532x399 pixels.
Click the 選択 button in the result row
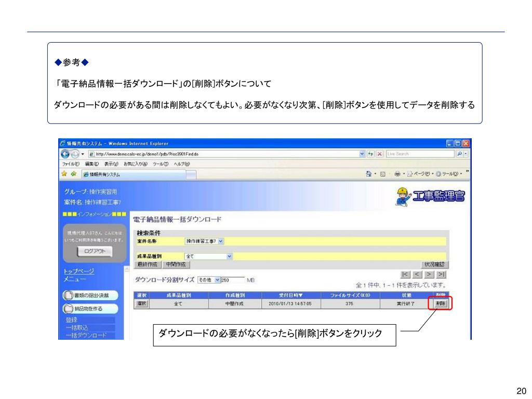click(x=141, y=303)
